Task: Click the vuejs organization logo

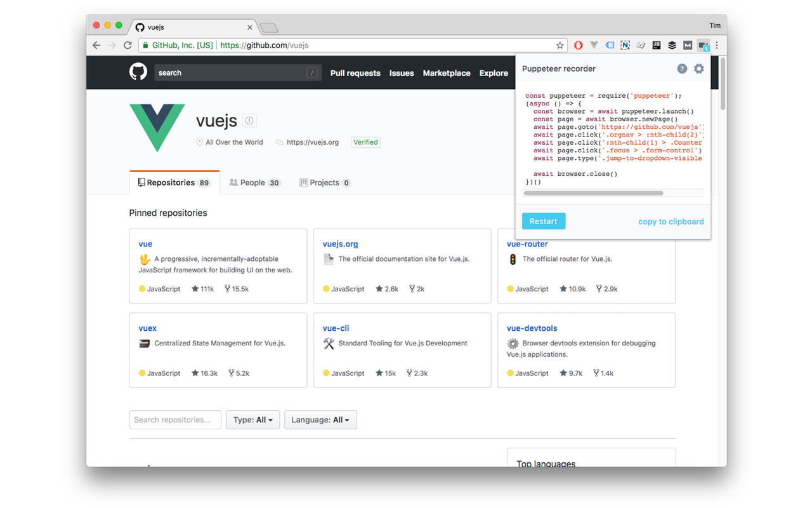Action: click(x=157, y=128)
